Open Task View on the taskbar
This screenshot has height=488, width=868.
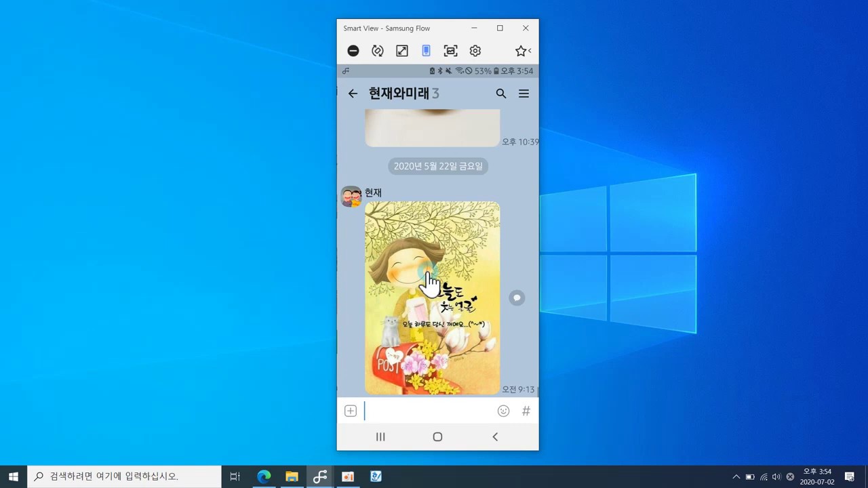(x=235, y=476)
